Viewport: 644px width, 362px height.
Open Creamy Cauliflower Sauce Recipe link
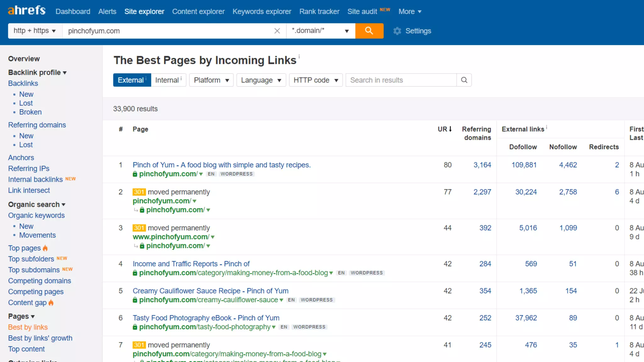[210, 291]
